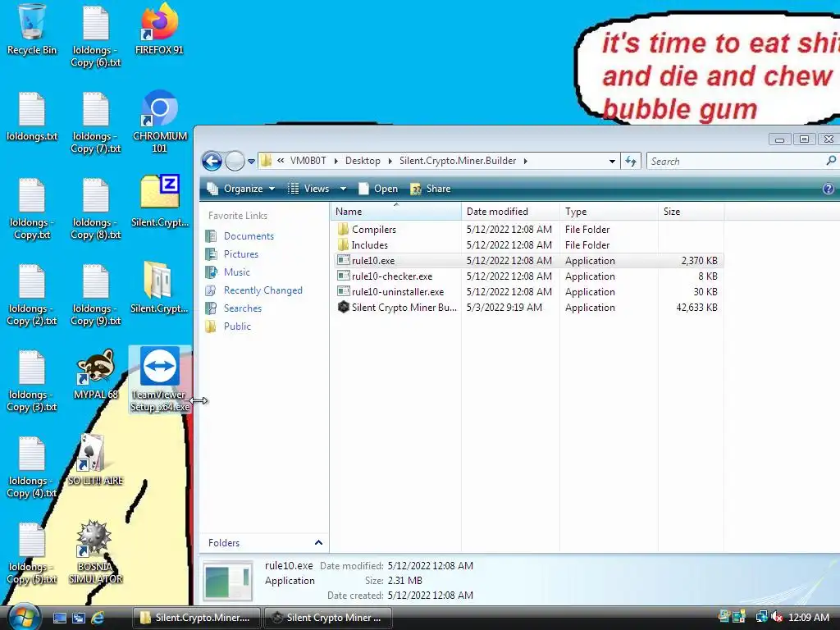
Task: Sort by the Name column header
Action: click(x=395, y=212)
